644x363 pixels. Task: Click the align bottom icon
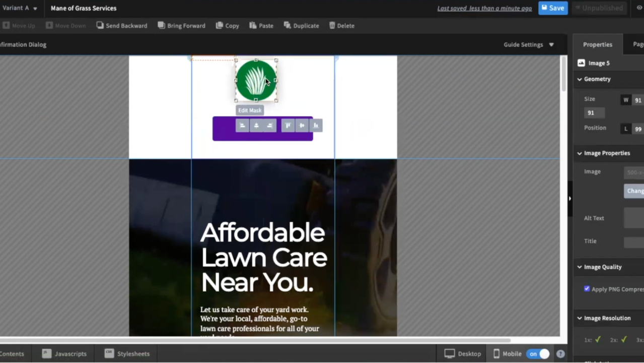[x=316, y=126]
